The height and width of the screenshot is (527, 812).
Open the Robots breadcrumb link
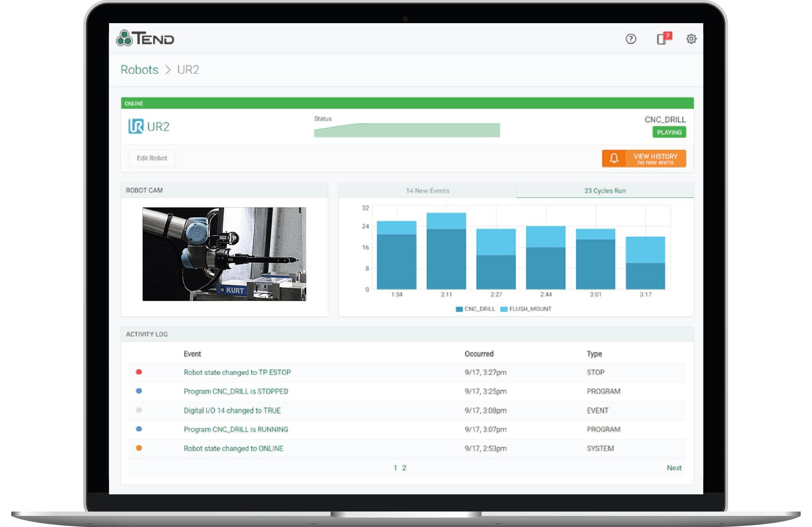140,70
